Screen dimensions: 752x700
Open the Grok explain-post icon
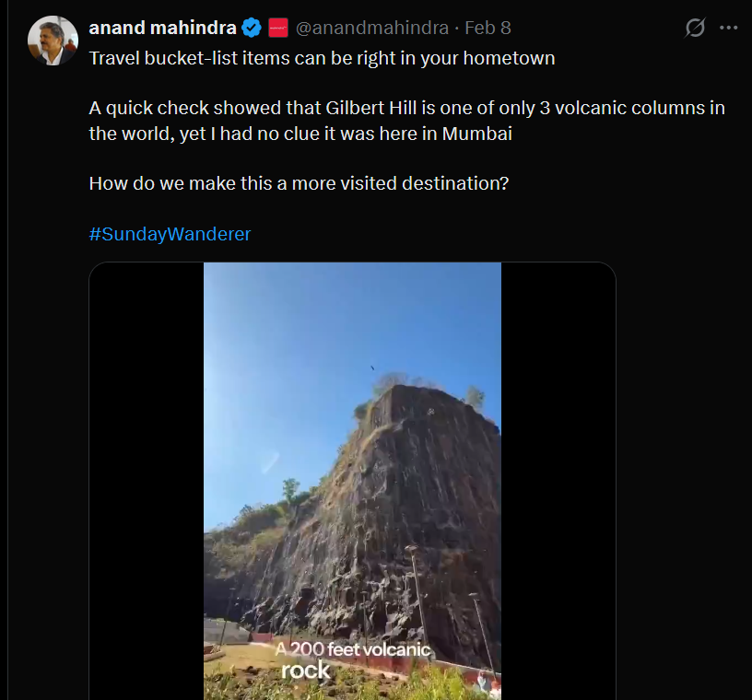coord(695,28)
